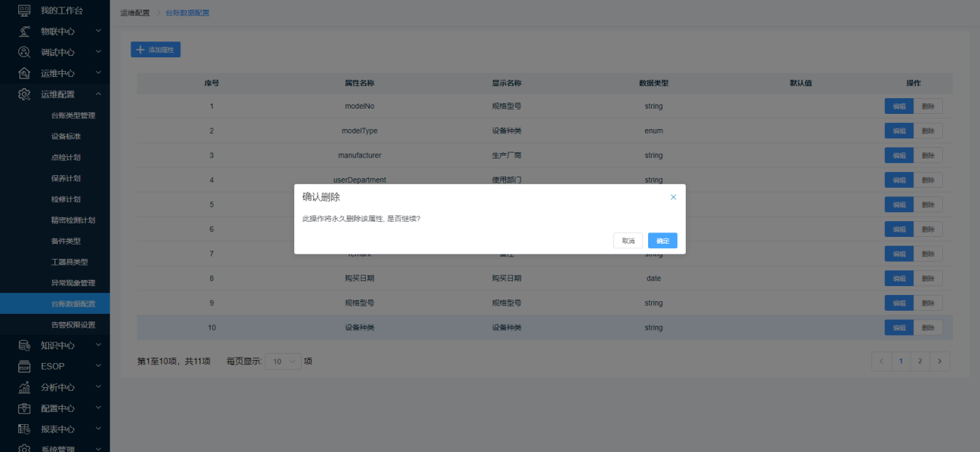Go to page 2 in pagination
980x452 pixels.
(x=920, y=361)
